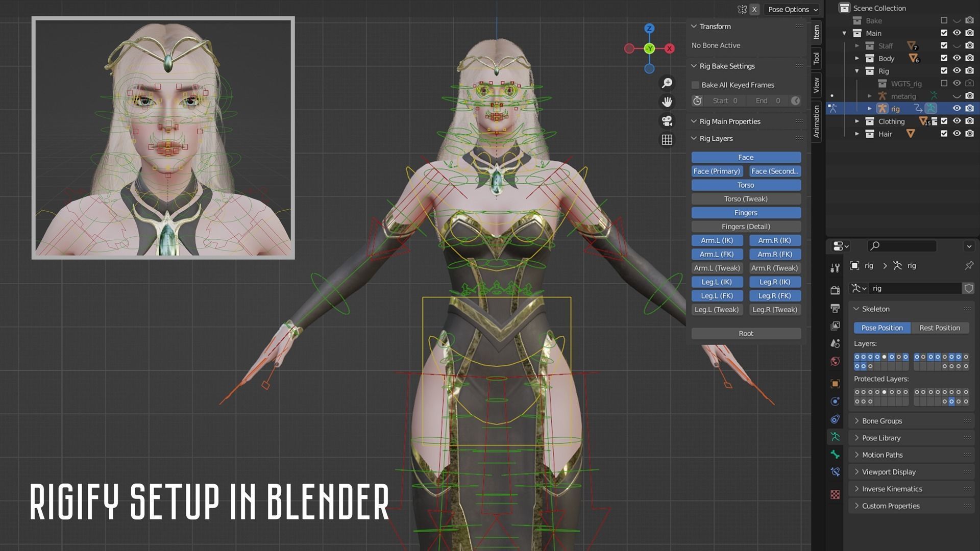Click the X mirror button near Pose Options
This screenshot has width=980, height=551.
click(754, 9)
